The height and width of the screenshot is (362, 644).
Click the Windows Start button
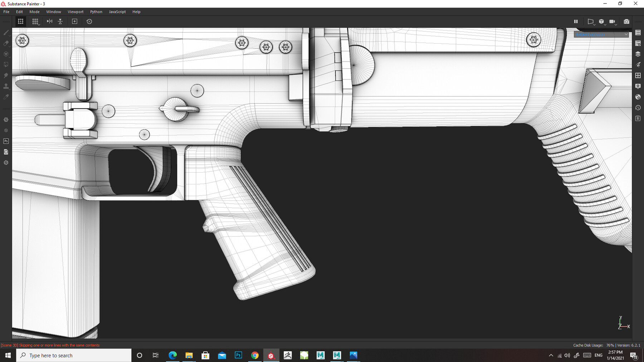coord(7,355)
